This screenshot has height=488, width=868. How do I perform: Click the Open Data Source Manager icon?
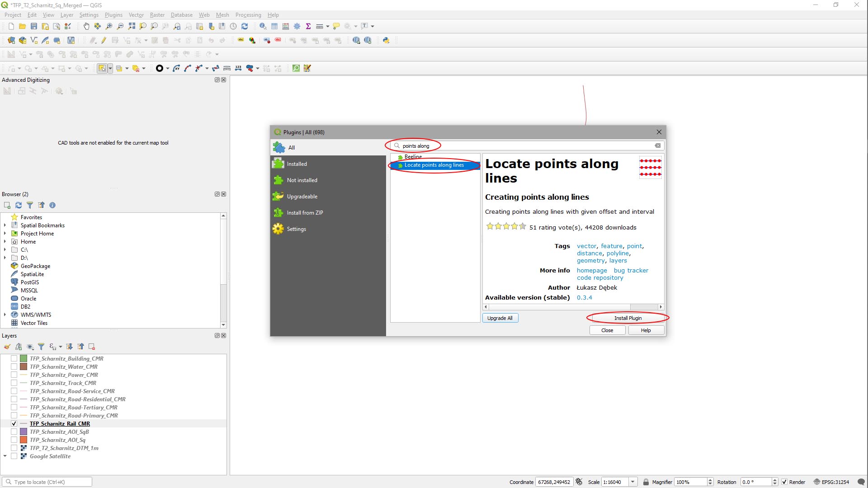click(11, 40)
